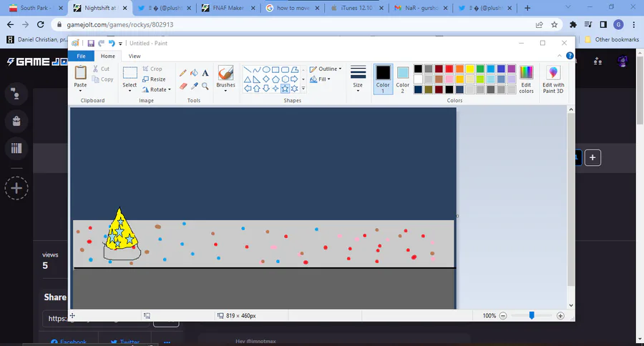
Task: Zoom in with the plus button
Action: [560, 316]
